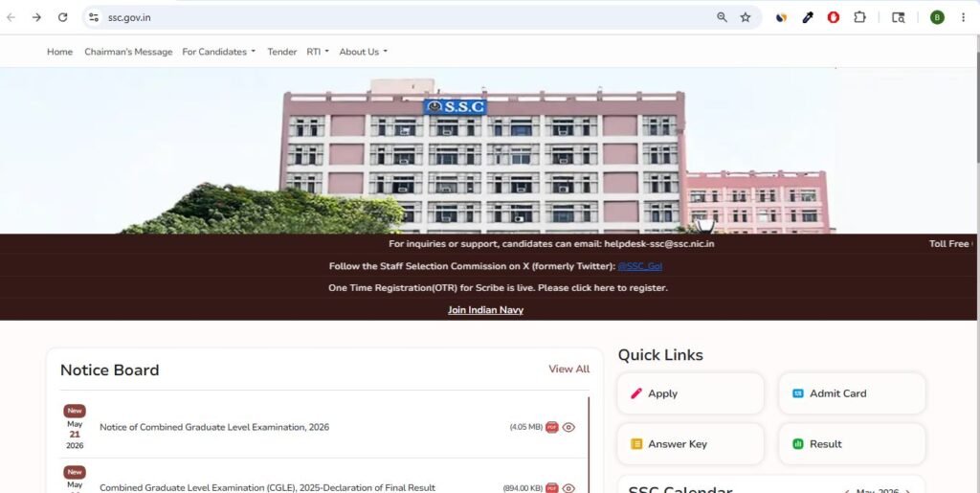Viewport: 980px width, 493px height.
Task: Expand the For Candidates menu
Action: (x=219, y=52)
